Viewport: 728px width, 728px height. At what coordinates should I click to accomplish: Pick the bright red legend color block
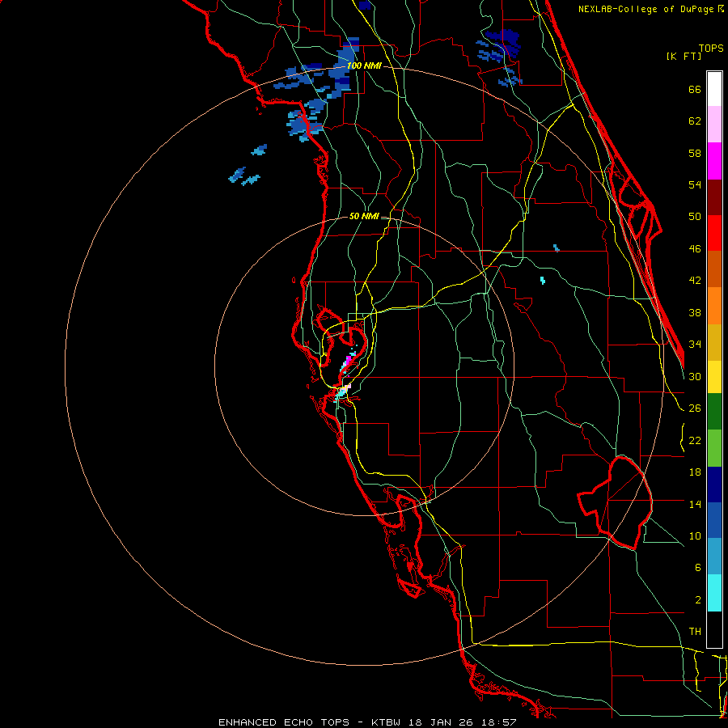point(714,233)
